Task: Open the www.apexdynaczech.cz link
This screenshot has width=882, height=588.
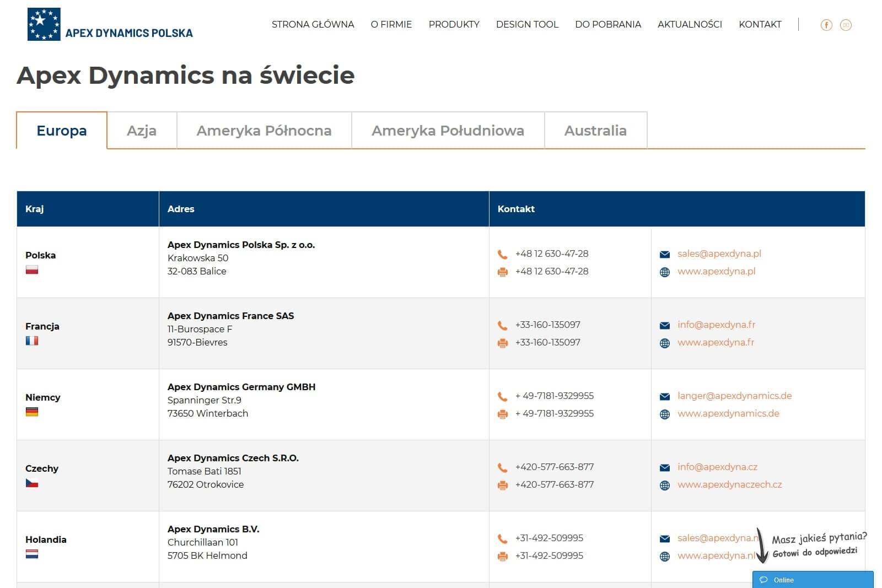Action: pos(729,484)
